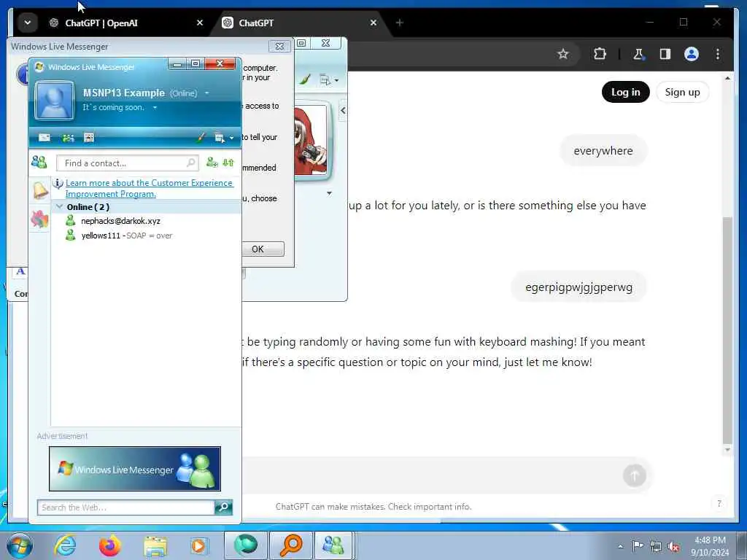
Task: Open the show-menu icon beside the paintbrush
Action: [x=219, y=138]
